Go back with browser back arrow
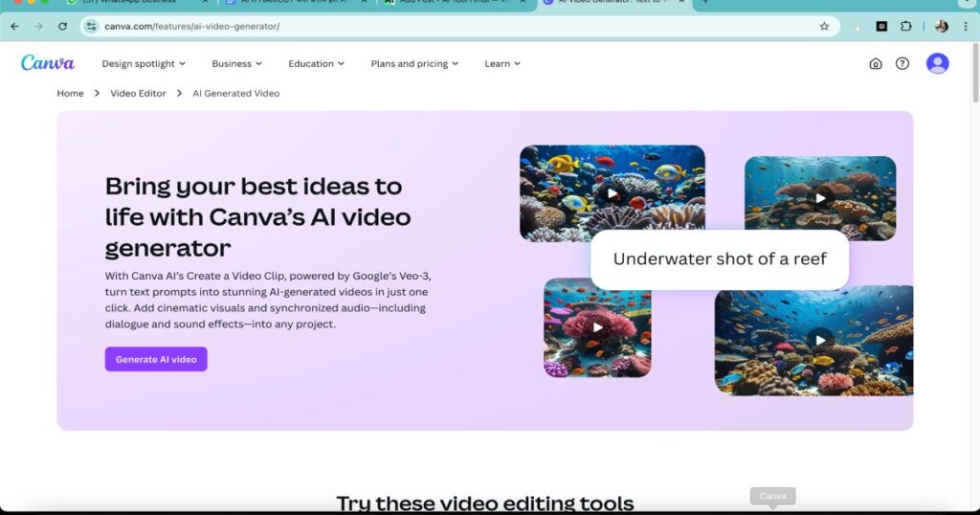This screenshot has height=515, width=980. 15,26
